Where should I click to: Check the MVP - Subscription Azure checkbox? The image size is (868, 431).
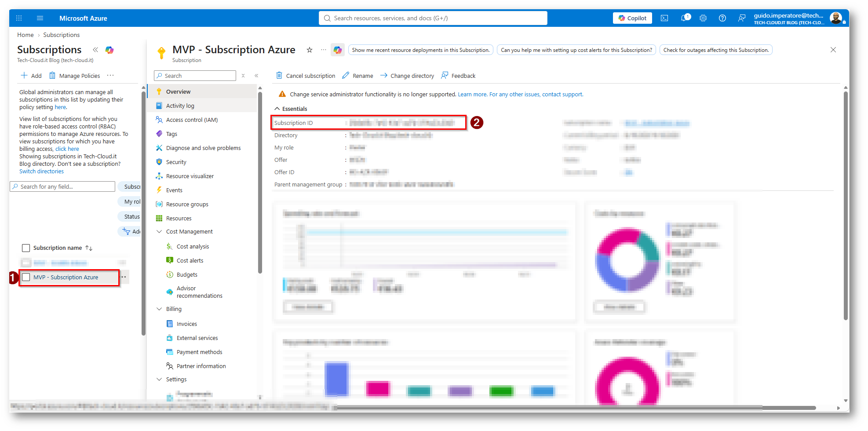[x=26, y=277]
